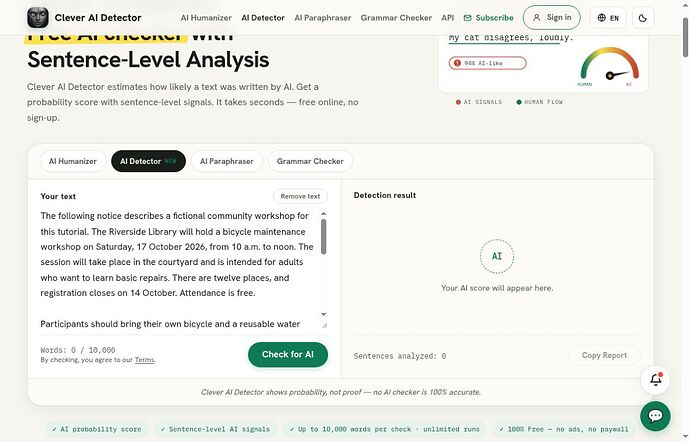Click the Human-to-AI gauge meter
Screen dimensions: 690x442
(x=609, y=66)
